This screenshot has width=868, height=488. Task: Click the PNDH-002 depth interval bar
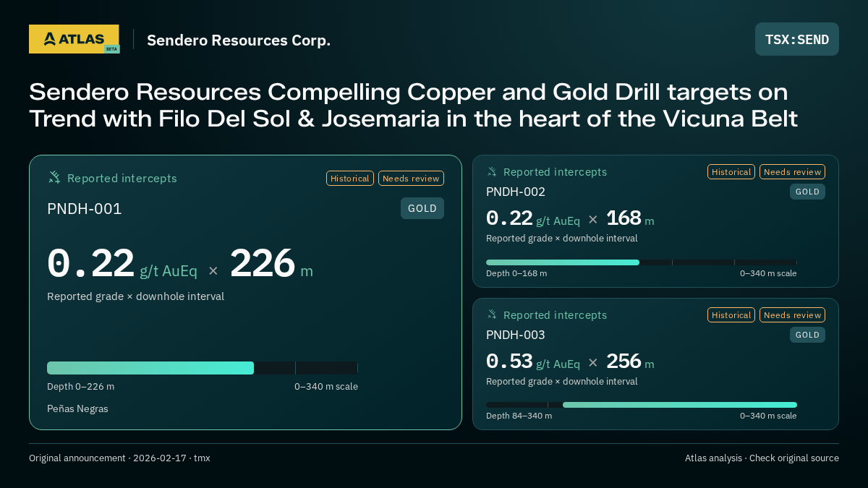click(642, 262)
